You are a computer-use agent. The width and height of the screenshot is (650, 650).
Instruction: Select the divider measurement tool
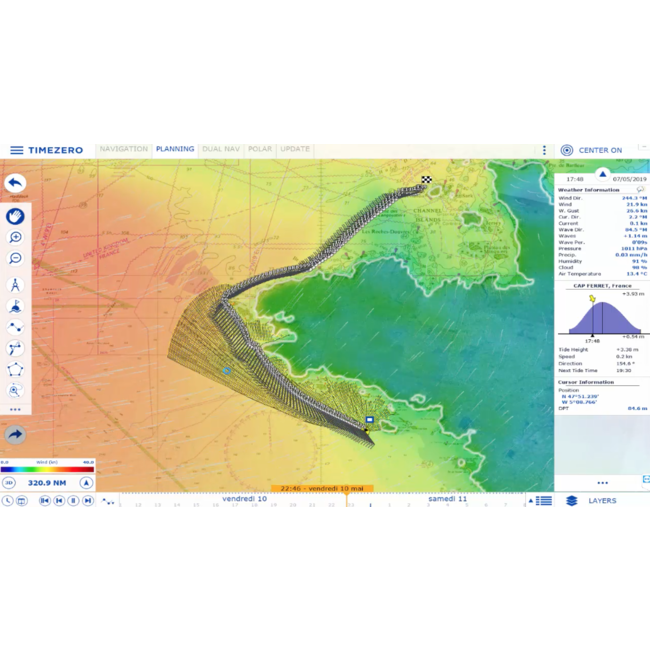click(x=15, y=284)
